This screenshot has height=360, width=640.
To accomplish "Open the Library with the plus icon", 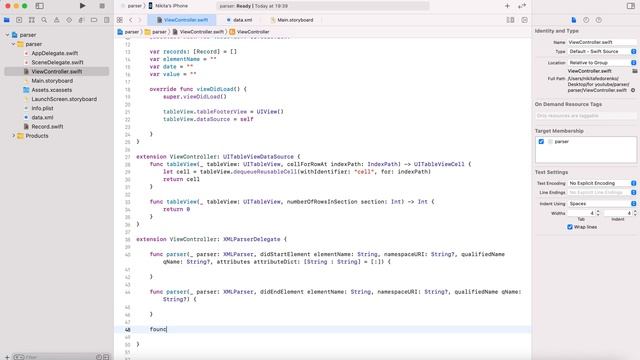I will pyautogui.click(x=507, y=6).
